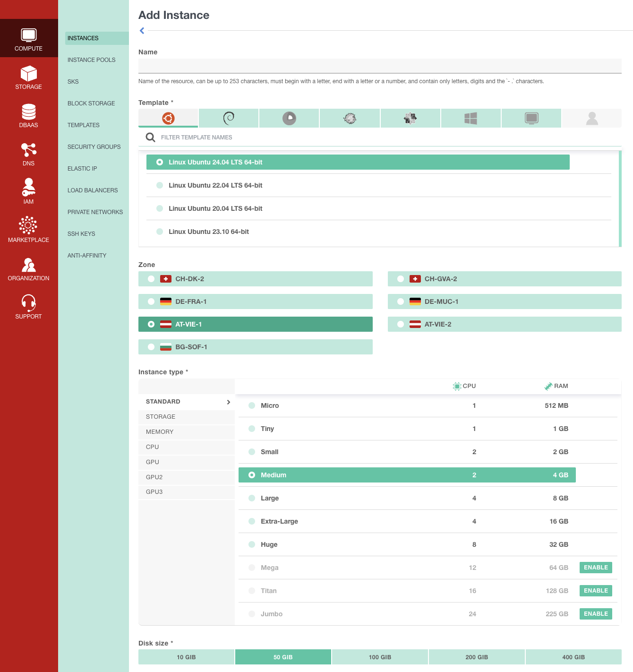Switch to the GPU instance category
This screenshot has height=672, width=633.
(186, 462)
